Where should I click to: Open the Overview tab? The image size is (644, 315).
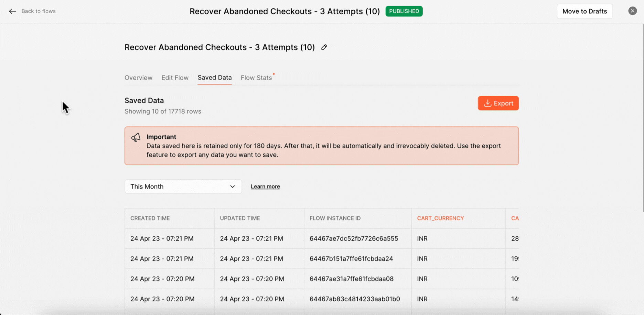[138, 78]
